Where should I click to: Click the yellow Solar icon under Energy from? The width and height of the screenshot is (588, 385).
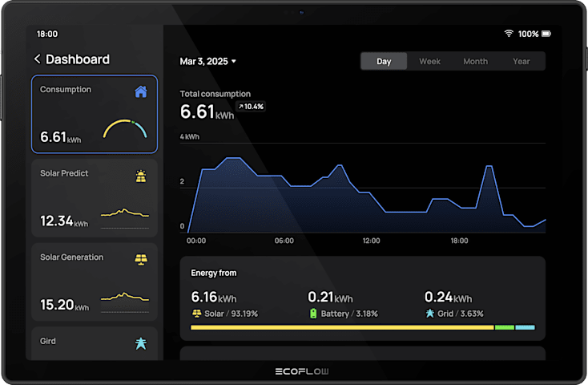pyautogui.click(x=197, y=314)
